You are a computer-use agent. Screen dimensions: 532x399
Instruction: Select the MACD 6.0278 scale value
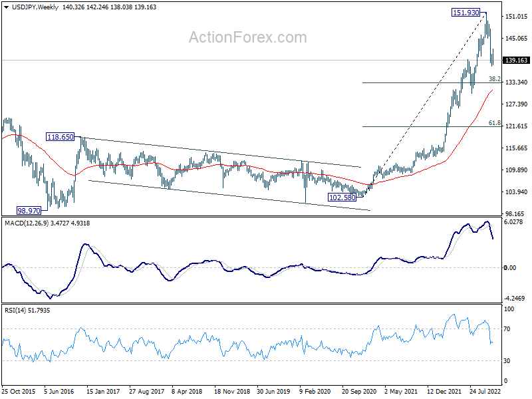[x=513, y=222]
